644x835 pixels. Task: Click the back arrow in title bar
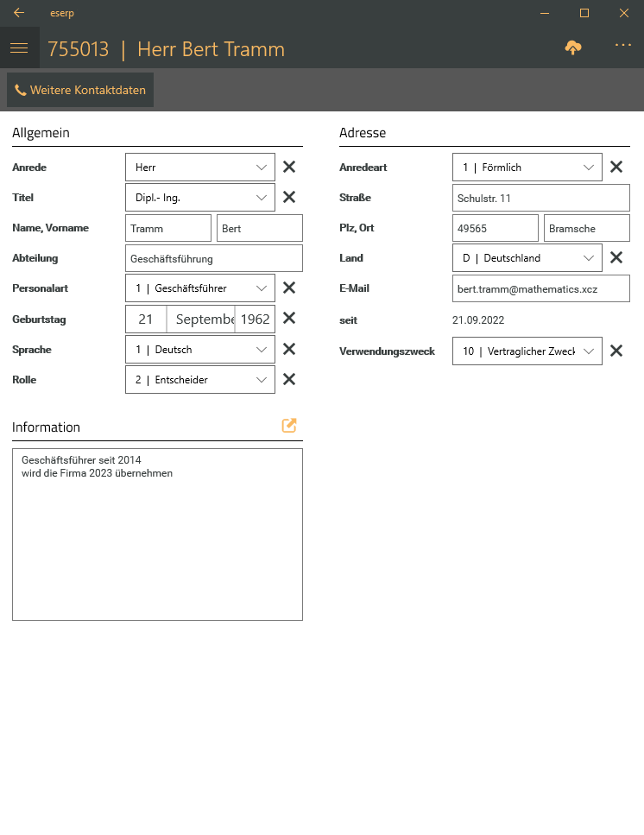[x=19, y=13]
